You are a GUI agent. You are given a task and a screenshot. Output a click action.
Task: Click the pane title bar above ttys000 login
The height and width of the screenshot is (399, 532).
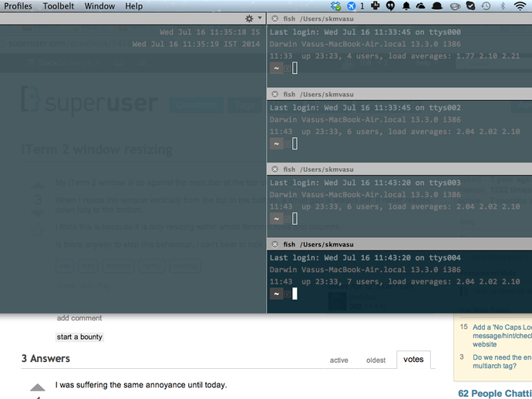pyautogui.click(x=399, y=18)
